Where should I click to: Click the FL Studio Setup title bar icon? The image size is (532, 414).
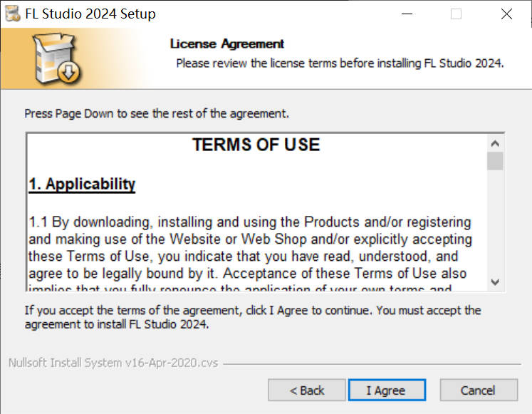(12, 14)
